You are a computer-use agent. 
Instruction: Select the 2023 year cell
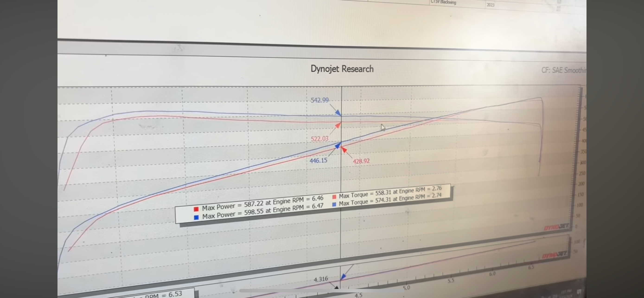490,5
